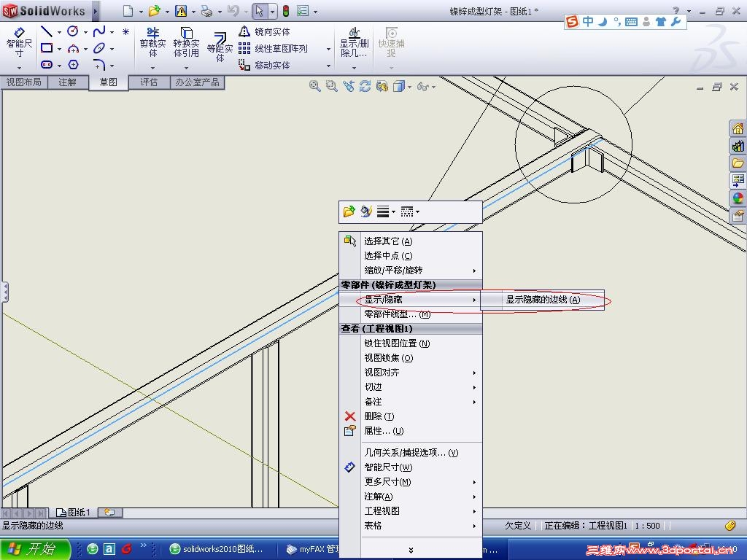Open SolidWorks Resources home icon in task pane

(738, 128)
